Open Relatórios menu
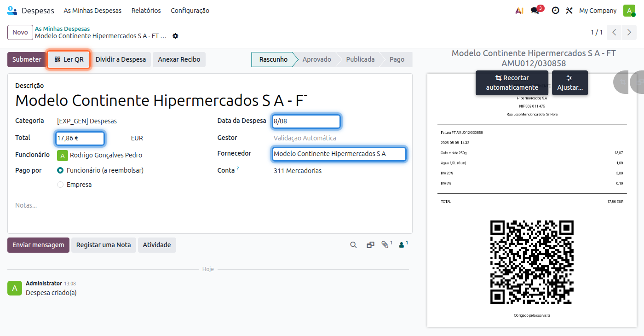 tap(146, 11)
